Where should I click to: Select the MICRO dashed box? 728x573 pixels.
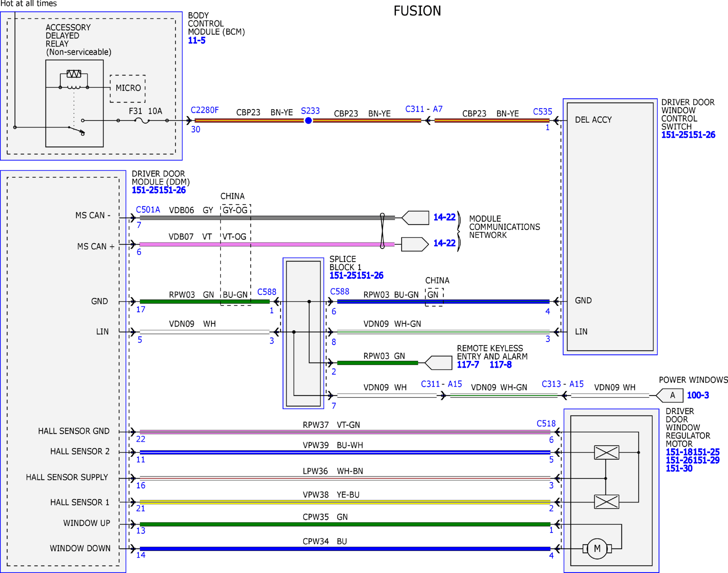tap(127, 89)
